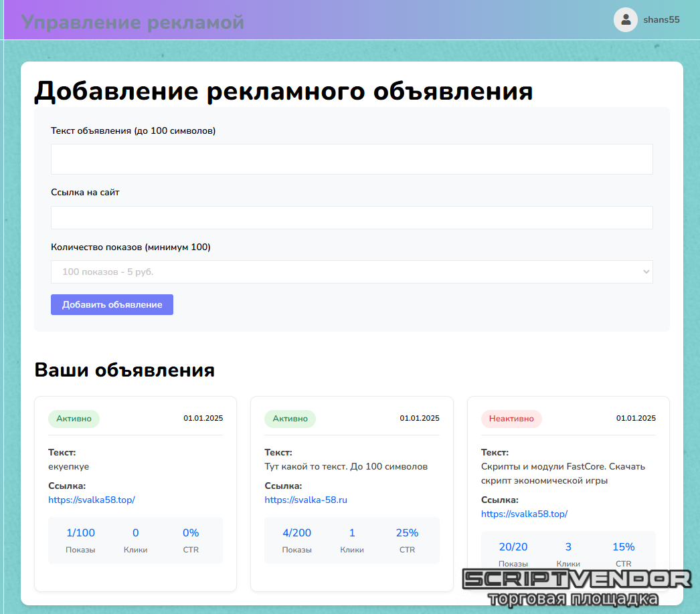Click into the Ссылка на сайт field
The width and height of the screenshot is (700, 614).
coord(351,217)
